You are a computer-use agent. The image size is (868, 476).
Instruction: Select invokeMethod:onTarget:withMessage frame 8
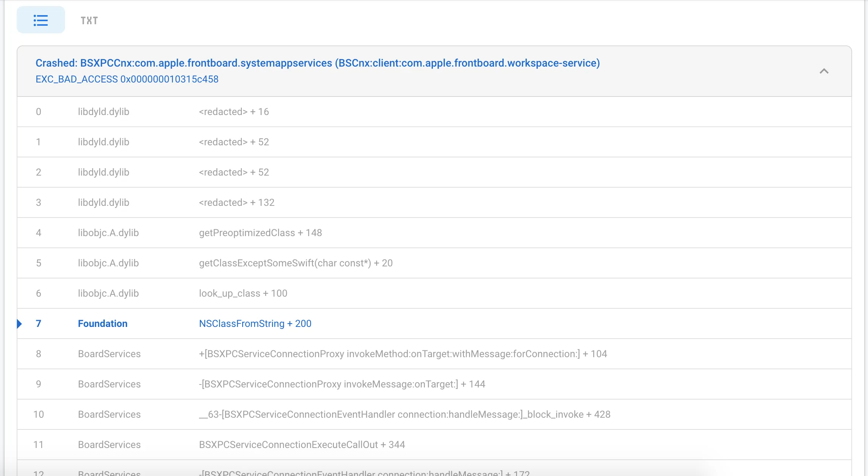click(403, 354)
